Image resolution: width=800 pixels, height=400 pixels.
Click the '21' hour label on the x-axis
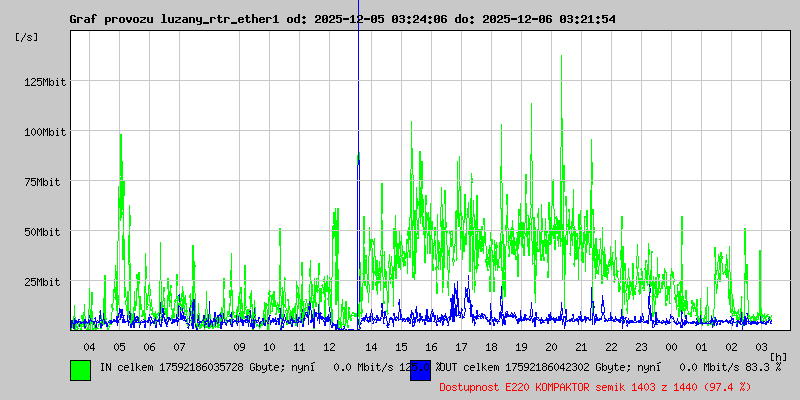click(x=581, y=347)
